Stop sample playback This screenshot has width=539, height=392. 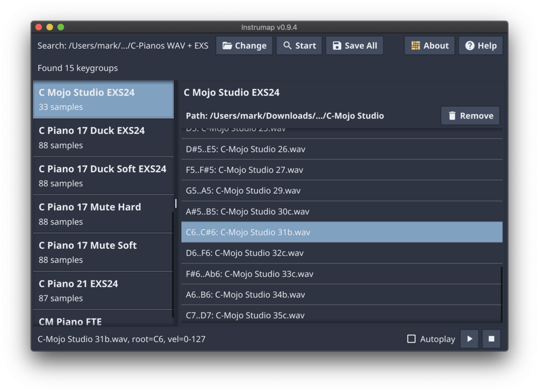[x=491, y=339]
